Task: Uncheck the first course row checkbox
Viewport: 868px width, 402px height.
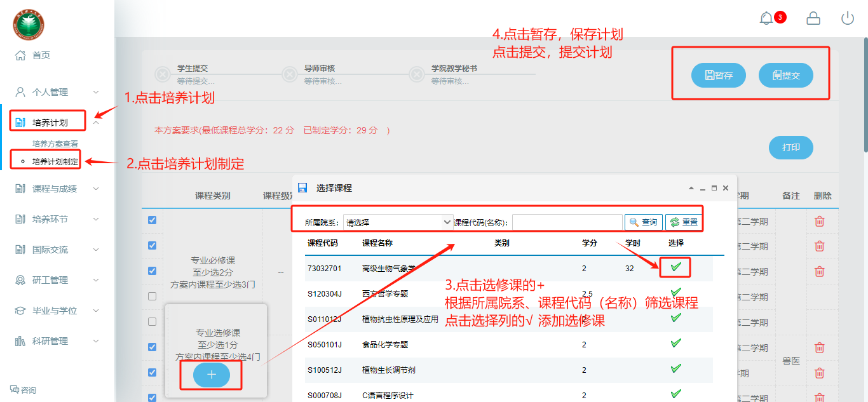Action: coord(152,220)
